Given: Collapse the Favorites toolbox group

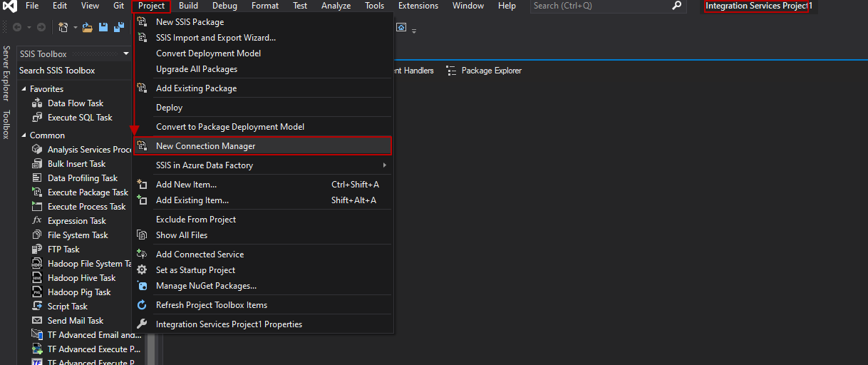Looking at the screenshot, I should pos(24,89).
